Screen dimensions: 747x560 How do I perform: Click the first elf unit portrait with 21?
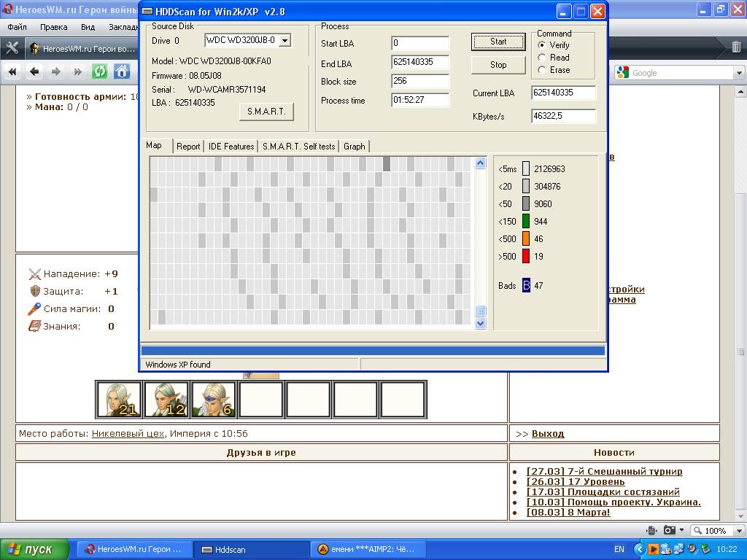118,400
